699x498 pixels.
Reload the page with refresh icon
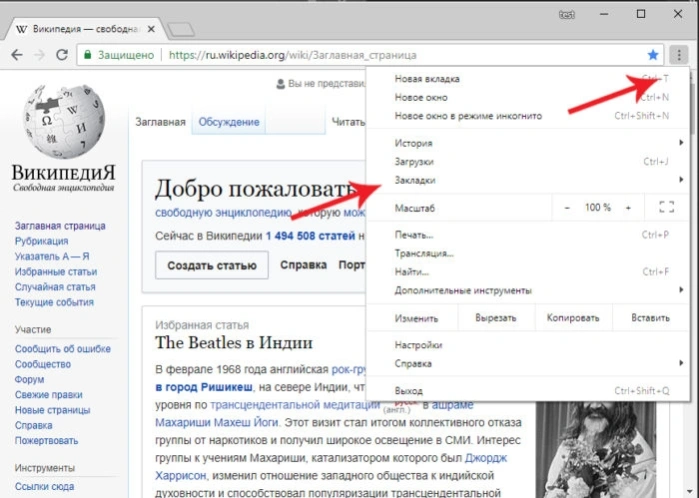pos(62,55)
